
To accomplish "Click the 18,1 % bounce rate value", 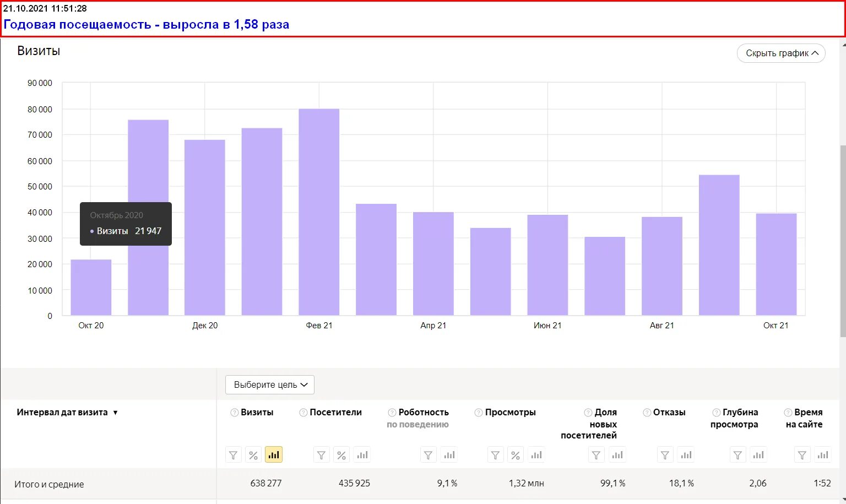I will [681, 483].
